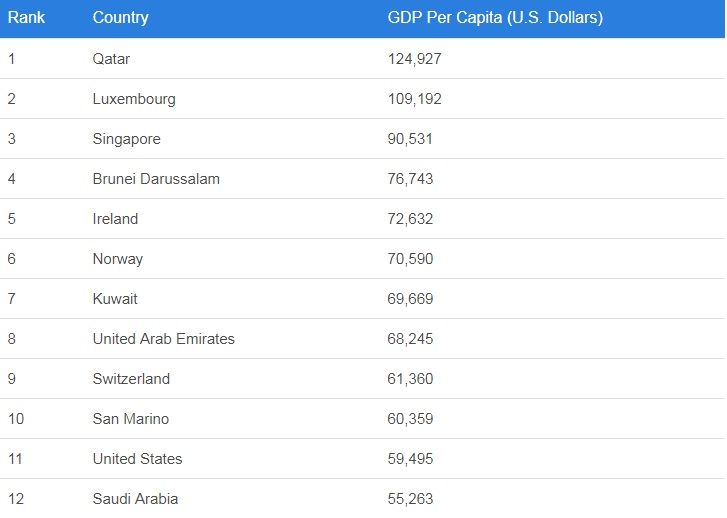727x518 pixels.
Task: Click the 90,531 GDP value
Action: coord(410,139)
